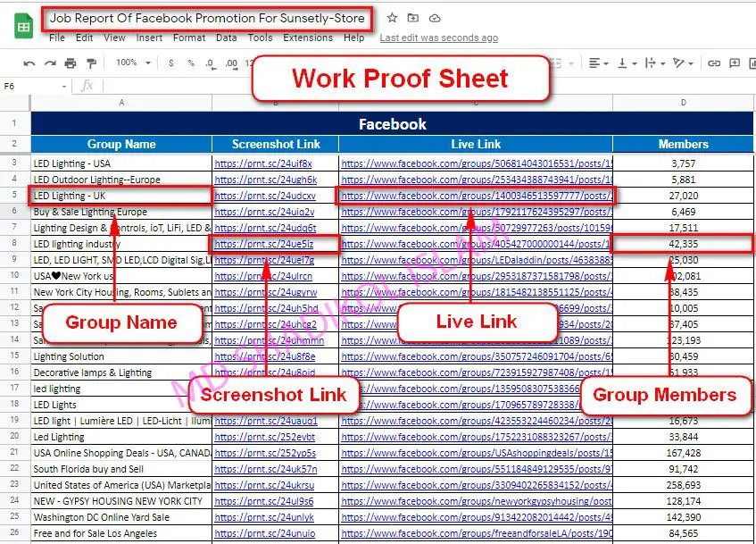Open the Edit menu
The width and height of the screenshot is (756, 544).
pos(85,38)
